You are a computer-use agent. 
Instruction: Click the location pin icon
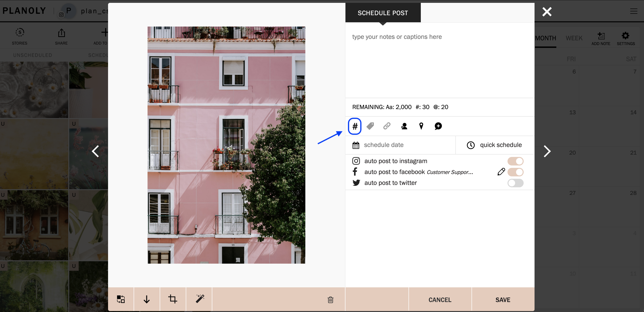[421, 126]
